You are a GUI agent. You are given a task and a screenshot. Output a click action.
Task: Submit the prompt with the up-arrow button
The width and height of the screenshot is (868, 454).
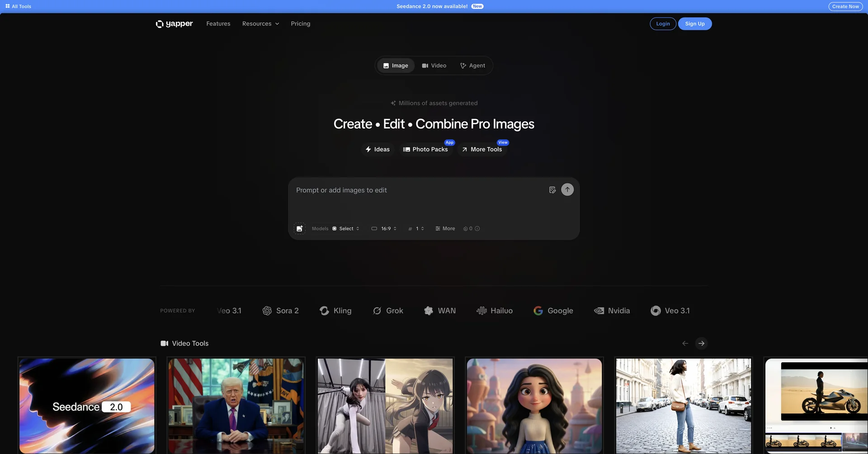567,189
